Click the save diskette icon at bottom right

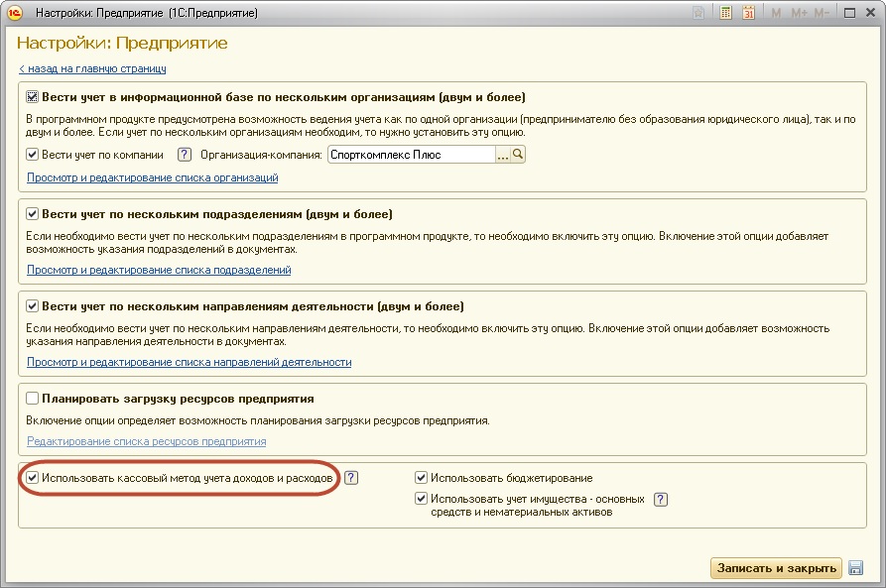(x=856, y=567)
